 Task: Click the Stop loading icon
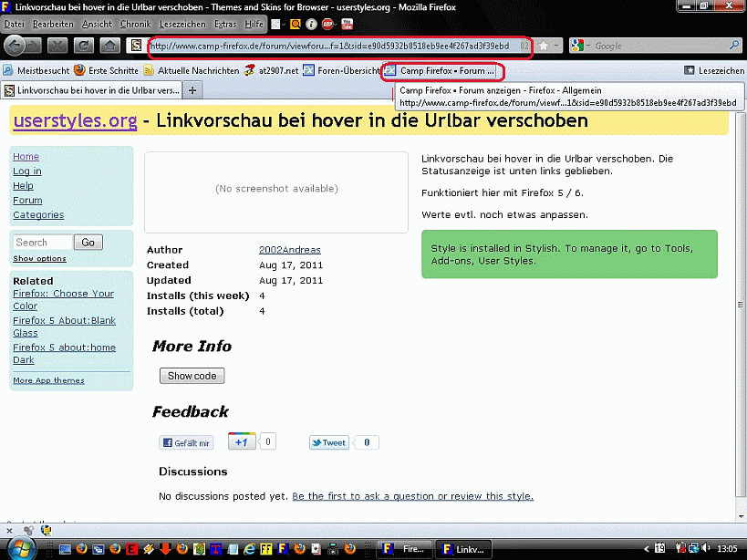tap(57, 46)
